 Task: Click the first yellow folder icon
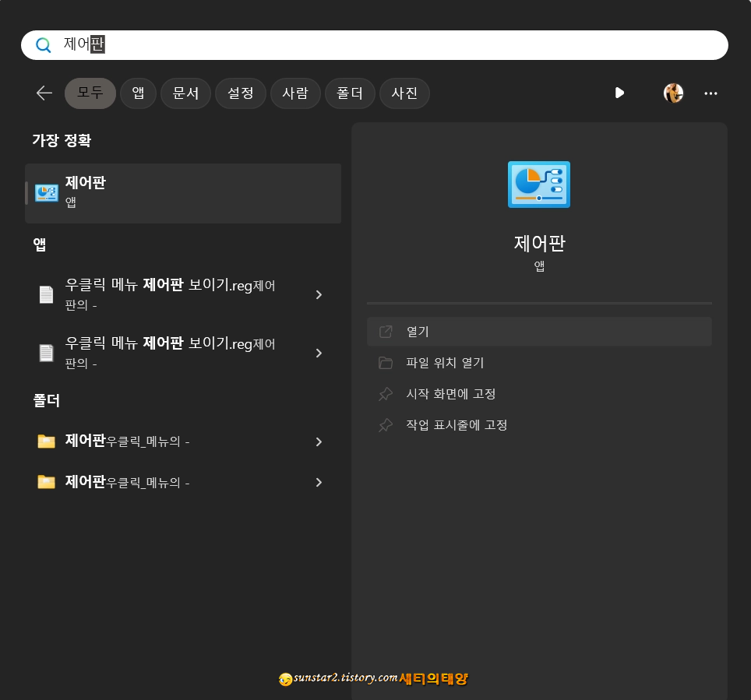47,441
